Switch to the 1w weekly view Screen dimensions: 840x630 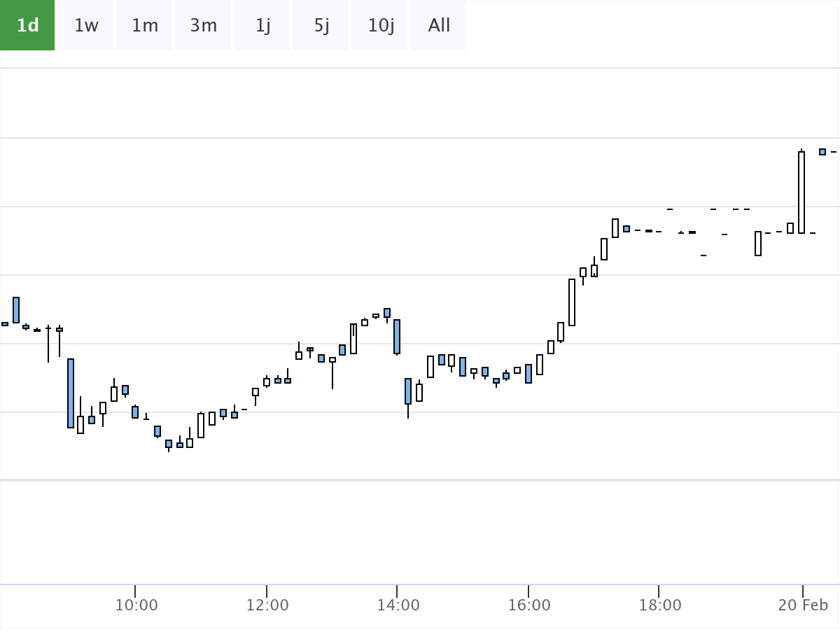(x=85, y=25)
